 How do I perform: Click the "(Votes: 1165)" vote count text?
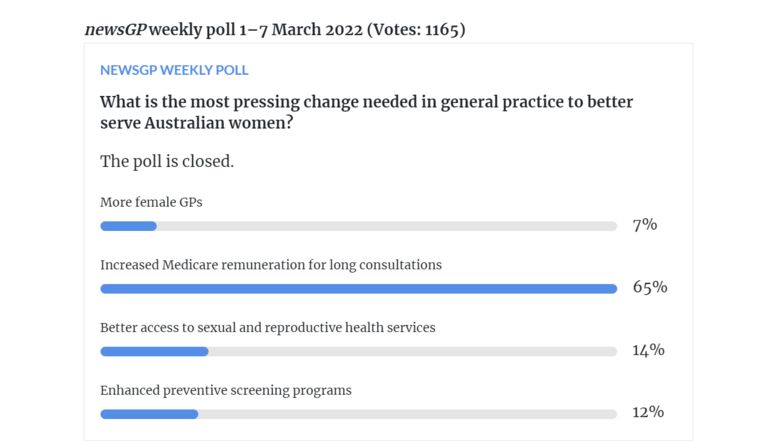(x=417, y=29)
